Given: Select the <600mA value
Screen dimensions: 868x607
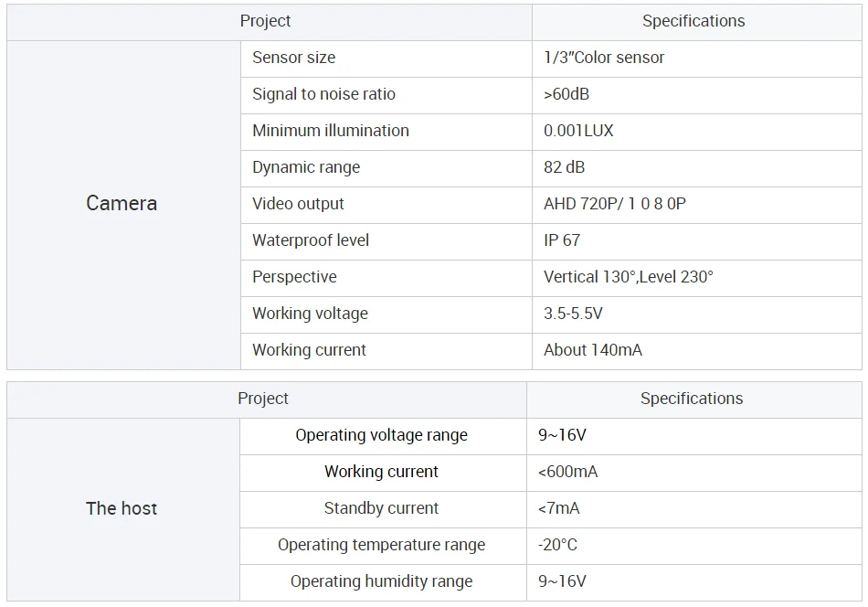Looking at the screenshot, I should click(x=568, y=472).
